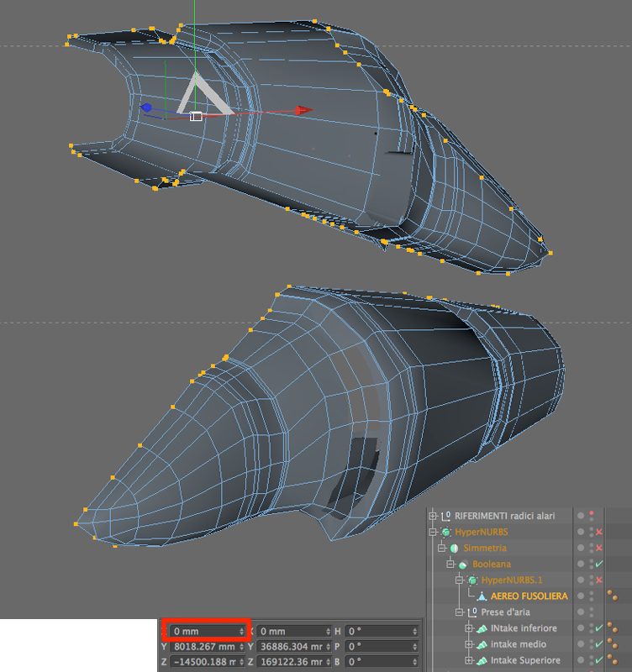Select the Intake Superiore object name
Viewport: 632px width, 672px height.
525,660
